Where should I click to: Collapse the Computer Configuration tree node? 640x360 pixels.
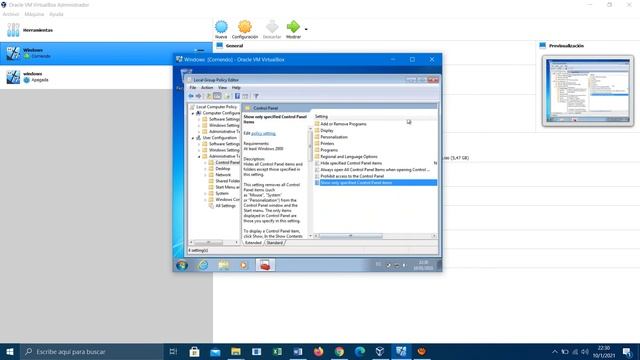[193, 113]
